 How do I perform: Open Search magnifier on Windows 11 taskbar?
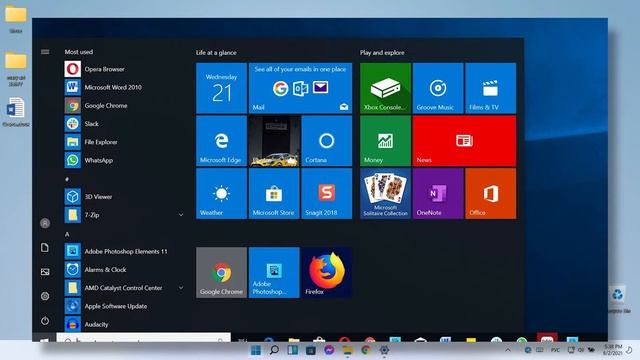coord(274,350)
